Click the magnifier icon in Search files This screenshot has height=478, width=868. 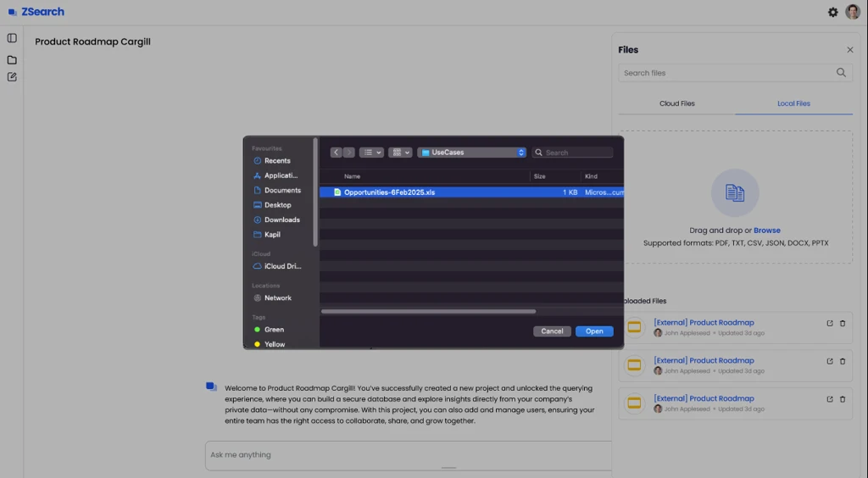coord(841,73)
